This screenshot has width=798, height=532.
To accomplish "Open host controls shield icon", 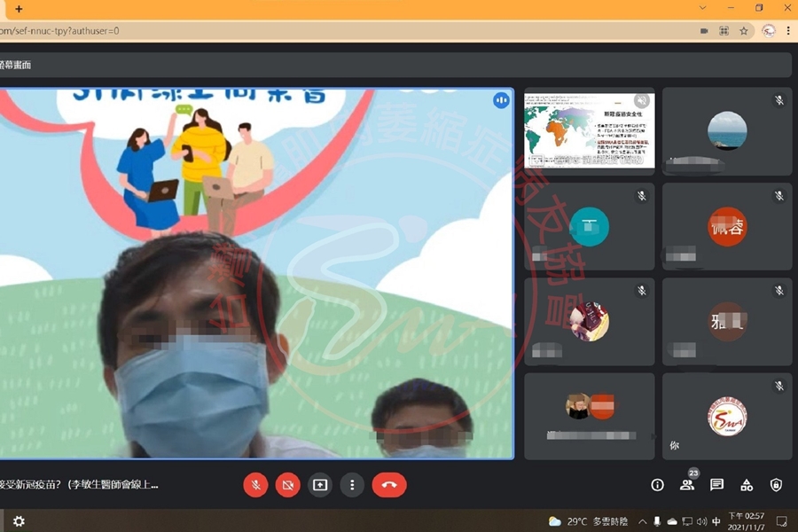I will [776, 485].
